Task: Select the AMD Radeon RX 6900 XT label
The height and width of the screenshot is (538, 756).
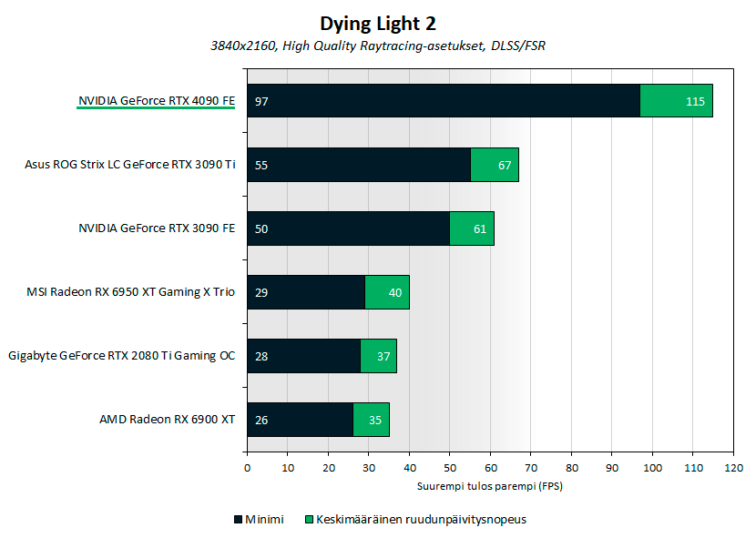Action: tap(167, 420)
